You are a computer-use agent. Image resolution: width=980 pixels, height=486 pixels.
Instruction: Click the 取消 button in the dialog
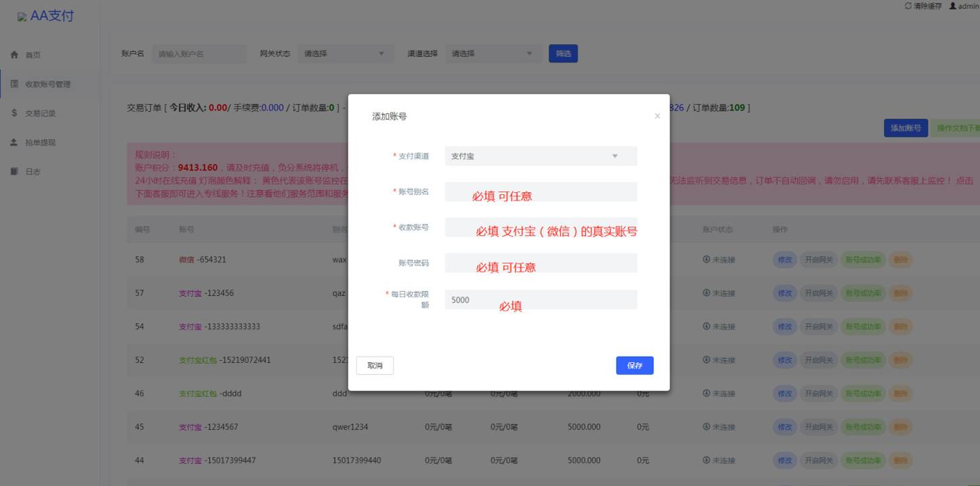(375, 365)
